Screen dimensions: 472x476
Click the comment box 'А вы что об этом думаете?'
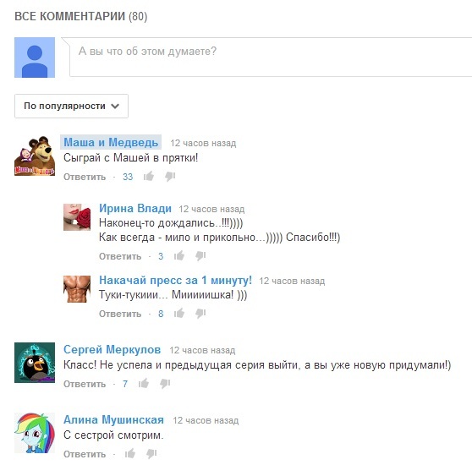pos(271,57)
